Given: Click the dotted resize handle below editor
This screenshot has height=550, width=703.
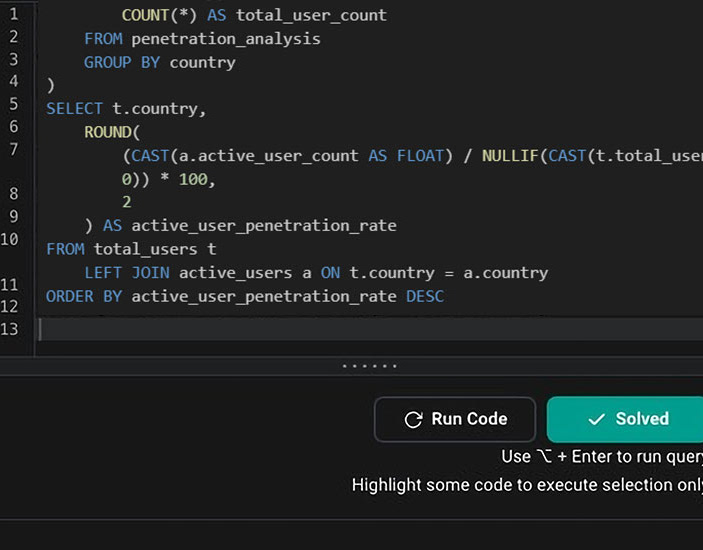Looking at the screenshot, I should [369, 366].
